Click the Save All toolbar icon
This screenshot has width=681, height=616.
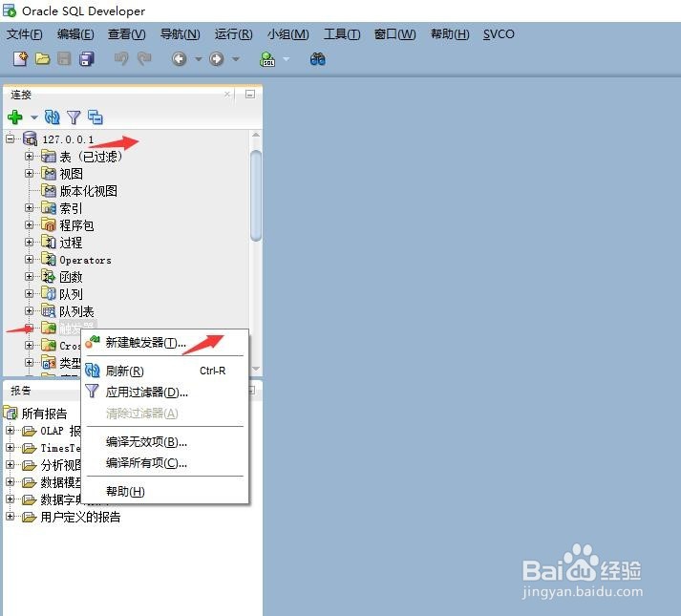click(x=87, y=58)
